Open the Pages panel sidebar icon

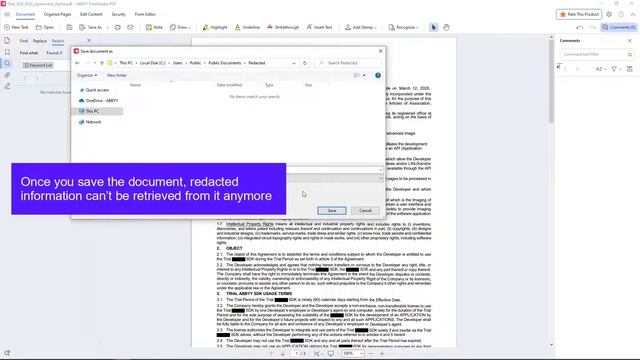(x=7, y=41)
